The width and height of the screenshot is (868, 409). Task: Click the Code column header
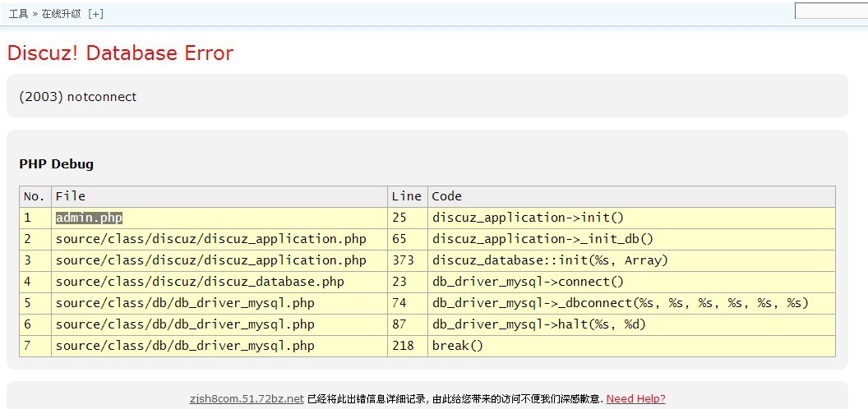631,197
